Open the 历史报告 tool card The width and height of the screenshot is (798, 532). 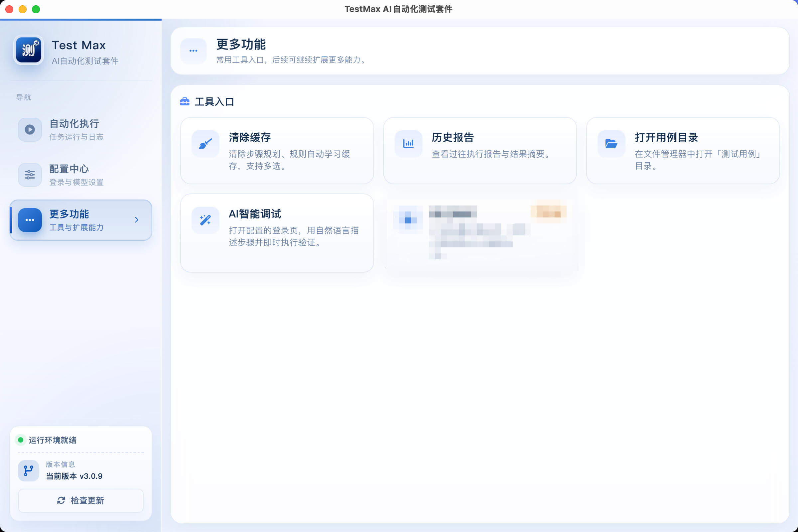[480, 151]
